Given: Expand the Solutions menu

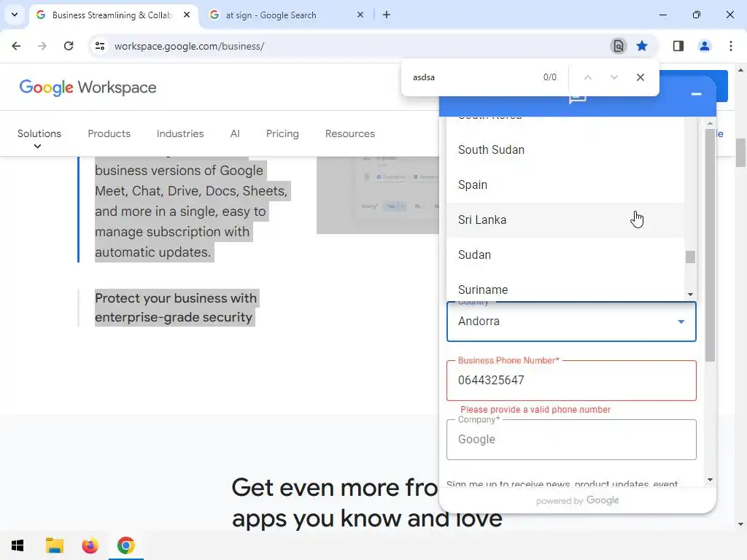Looking at the screenshot, I should pos(39,134).
